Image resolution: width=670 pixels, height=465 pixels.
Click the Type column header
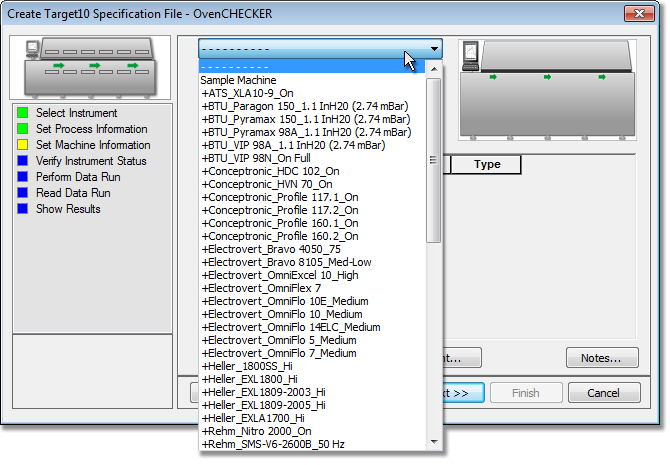pos(487,164)
